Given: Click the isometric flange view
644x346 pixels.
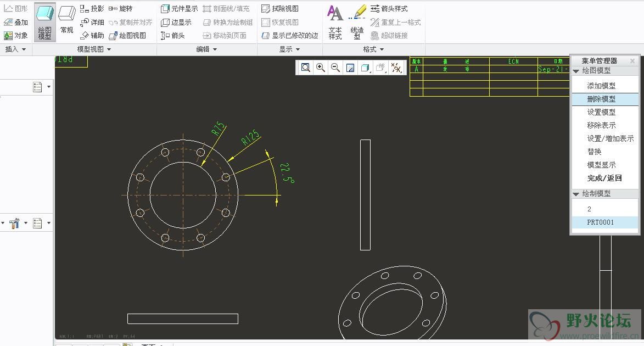Looking at the screenshot, I should [392, 303].
